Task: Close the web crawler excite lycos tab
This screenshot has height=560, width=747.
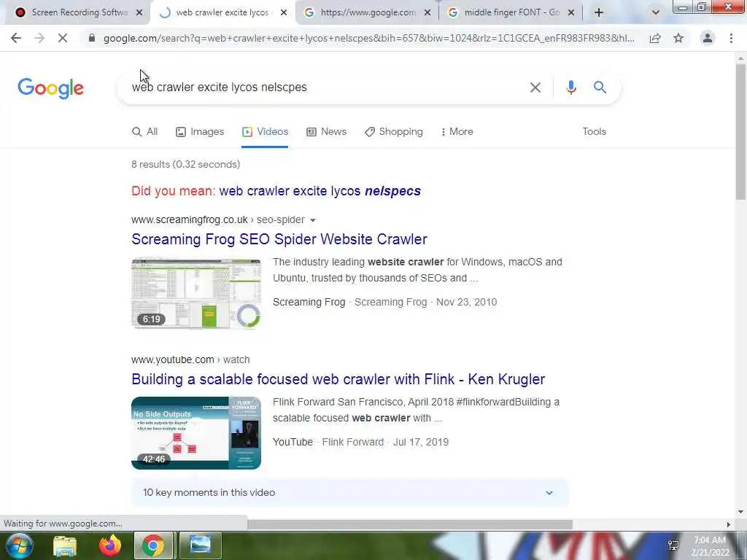Action: pyautogui.click(x=284, y=12)
